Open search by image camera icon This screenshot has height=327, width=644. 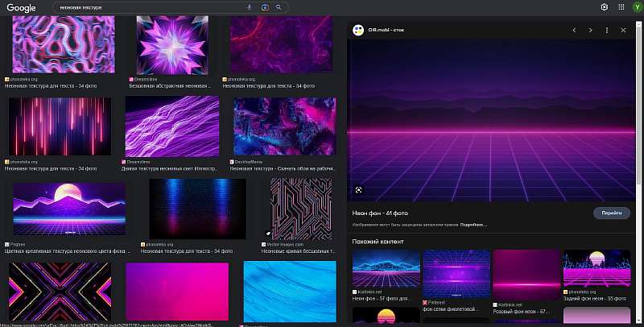click(265, 7)
